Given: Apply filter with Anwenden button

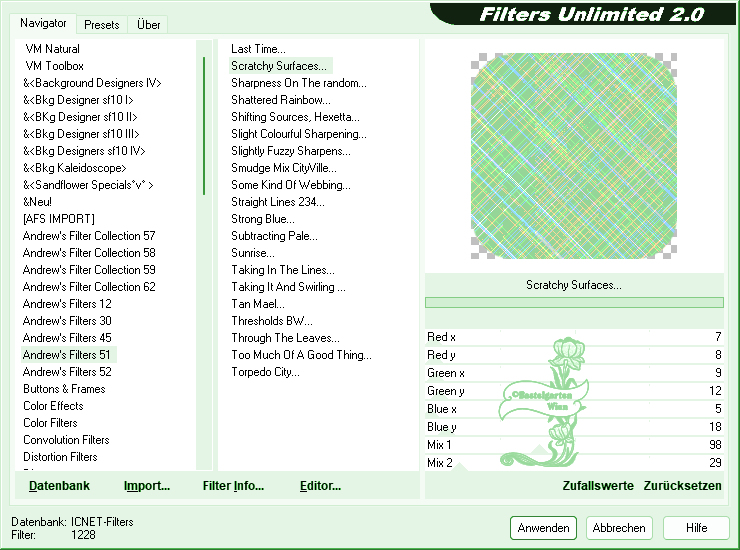Looking at the screenshot, I should point(543,528).
